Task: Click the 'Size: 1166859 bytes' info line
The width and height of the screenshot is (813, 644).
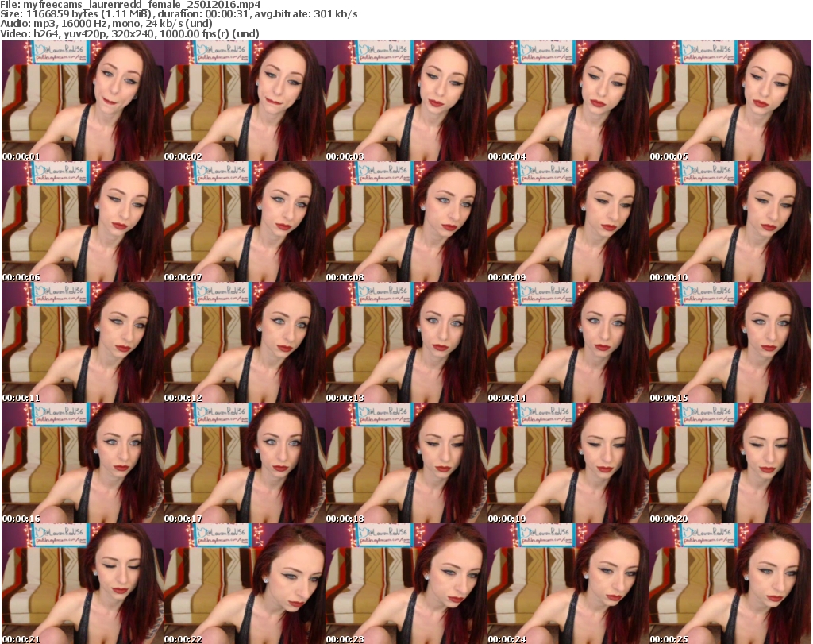Action: [x=179, y=14]
